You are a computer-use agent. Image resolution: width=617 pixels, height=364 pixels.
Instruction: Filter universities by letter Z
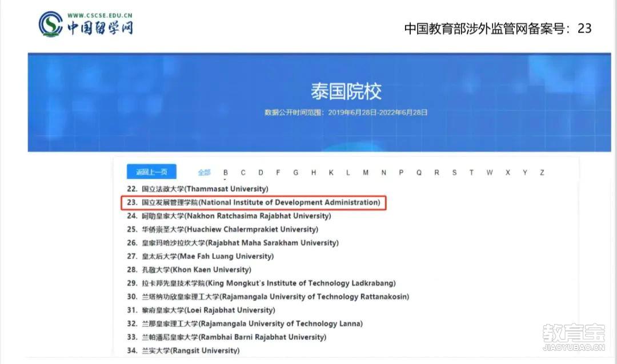coord(542,172)
